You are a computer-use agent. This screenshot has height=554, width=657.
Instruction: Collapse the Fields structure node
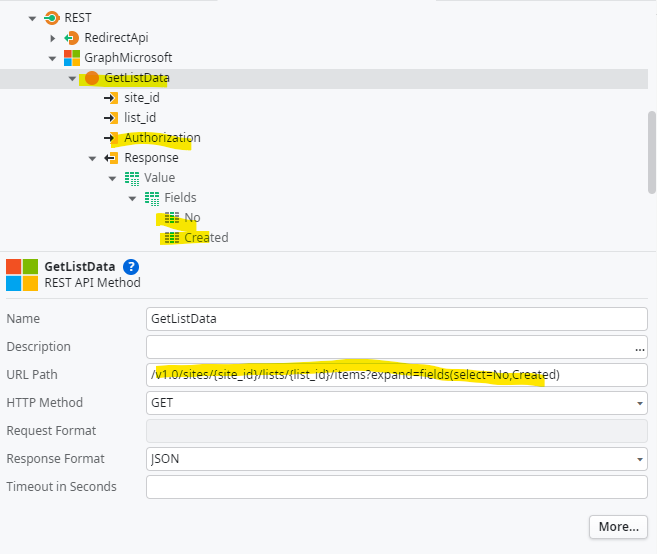(x=132, y=198)
